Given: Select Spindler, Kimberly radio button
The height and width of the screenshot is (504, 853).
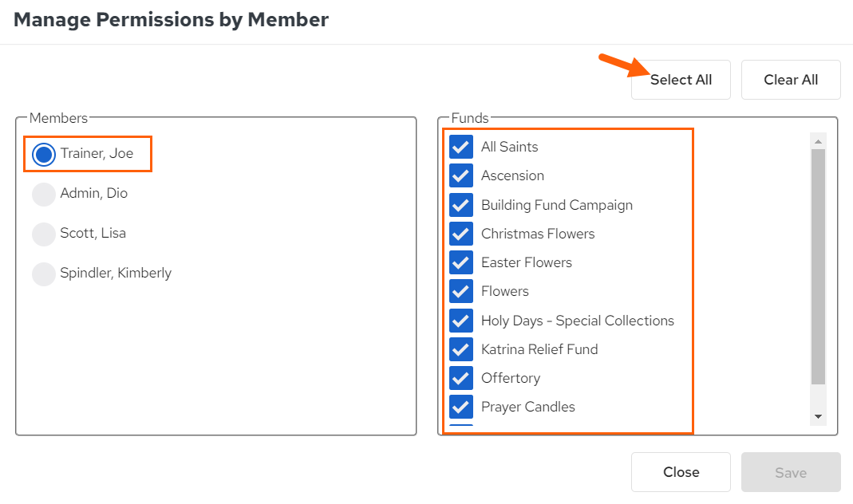Looking at the screenshot, I should click(x=44, y=274).
